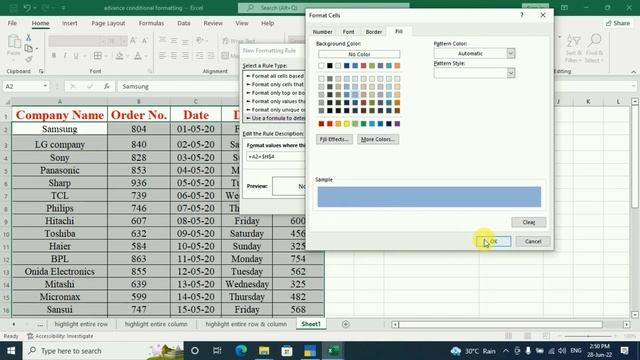Viewport: 640px width, 360px height.
Task: Click the Decrease Indent icon
Action: click(x=200, y=56)
